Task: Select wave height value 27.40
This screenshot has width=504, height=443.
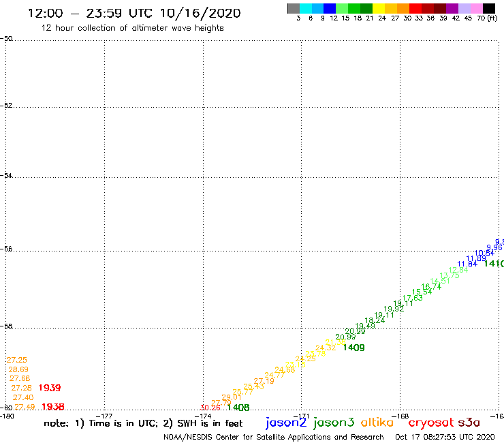Action: click(23, 397)
